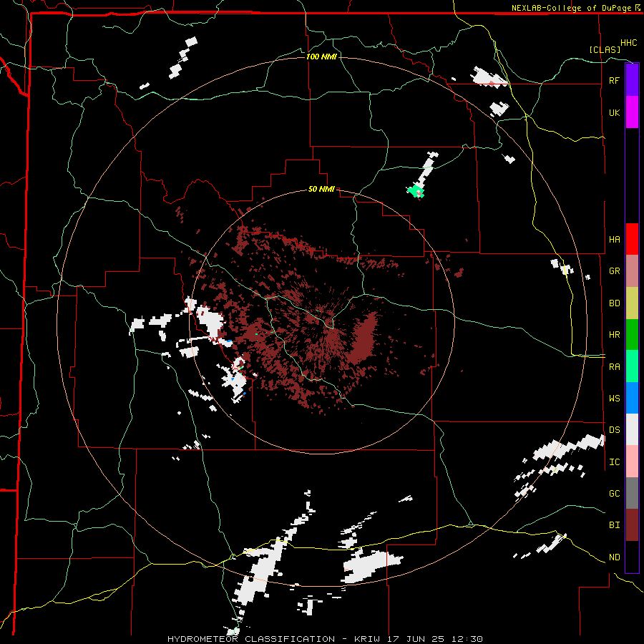The width and height of the screenshot is (644, 644).
Task: Click the DS legend label
Action: click(x=614, y=430)
